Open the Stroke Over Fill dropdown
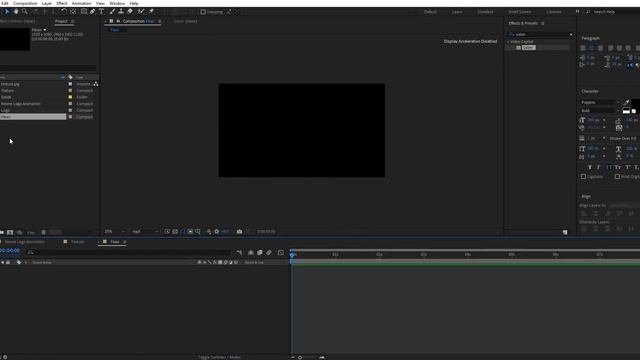Image resolution: width=640 pixels, height=360 pixels. point(624,138)
